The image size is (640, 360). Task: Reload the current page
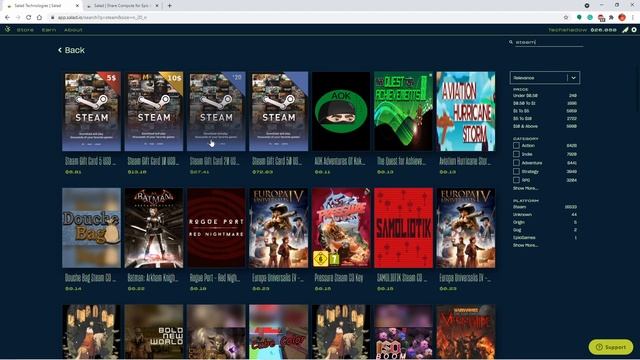[29, 18]
